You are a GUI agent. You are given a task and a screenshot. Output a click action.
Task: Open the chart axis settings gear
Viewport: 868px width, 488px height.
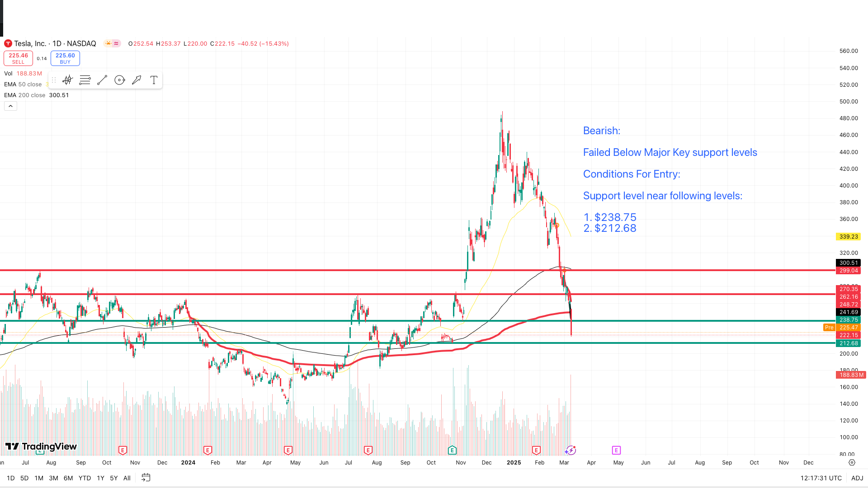[x=852, y=462]
